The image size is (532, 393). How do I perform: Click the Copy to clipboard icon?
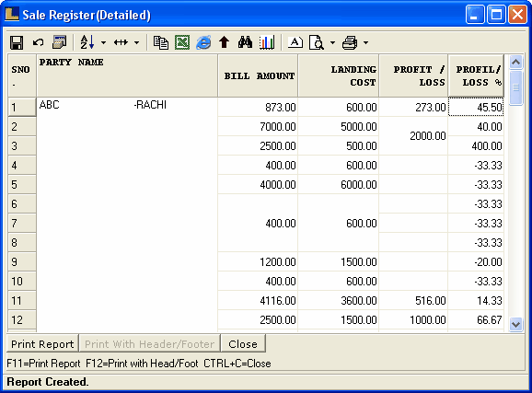tap(161, 42)
